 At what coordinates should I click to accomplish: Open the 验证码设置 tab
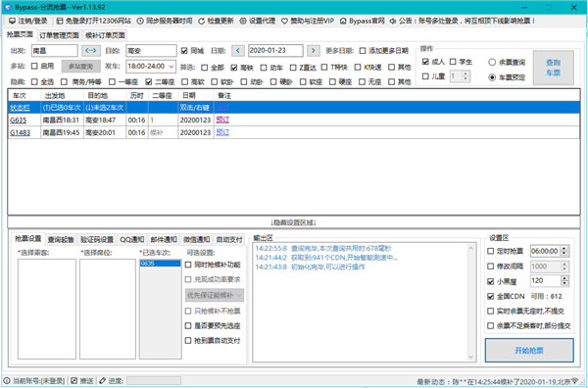97,239
